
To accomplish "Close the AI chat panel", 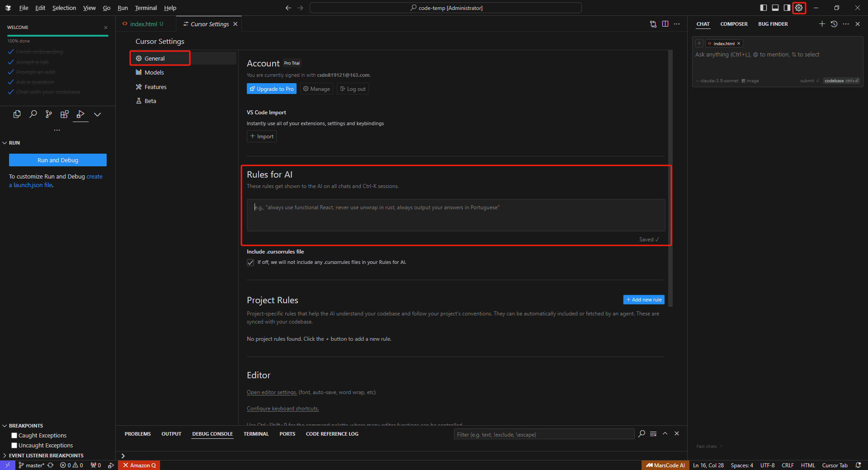I will [x=858, y=24].
